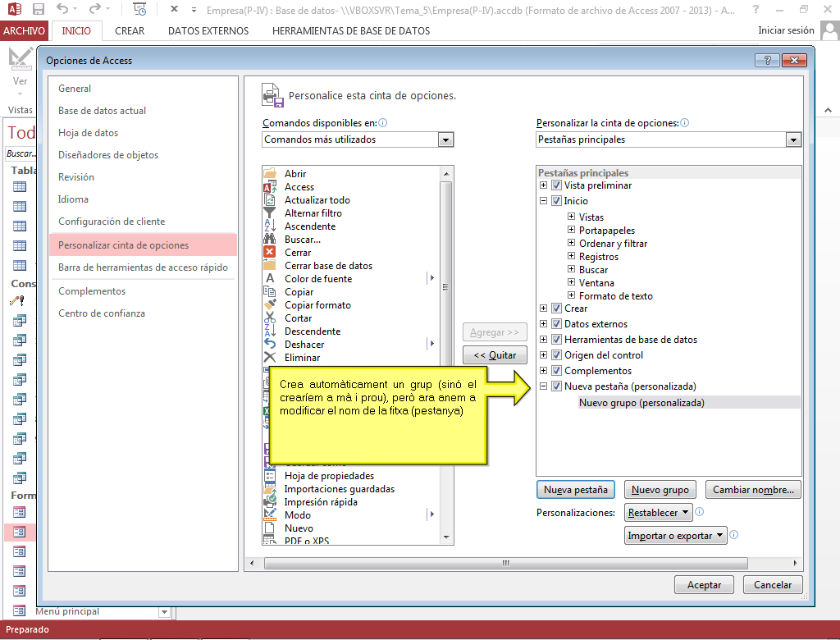Viewport: 840px width, 640px height.
Task: Click the Nuevo grupo button
Action: pyautogui.click(x=660, y=489)
